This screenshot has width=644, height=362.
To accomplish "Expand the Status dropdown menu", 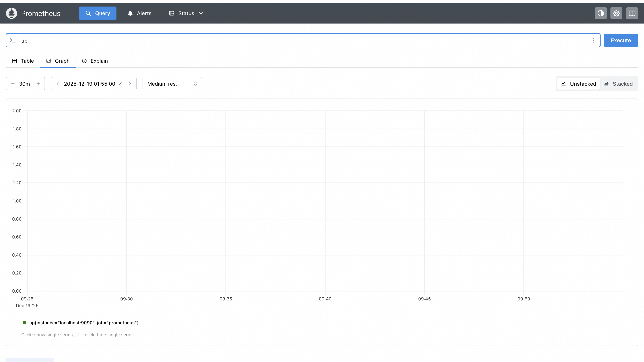I will (186, 13).
